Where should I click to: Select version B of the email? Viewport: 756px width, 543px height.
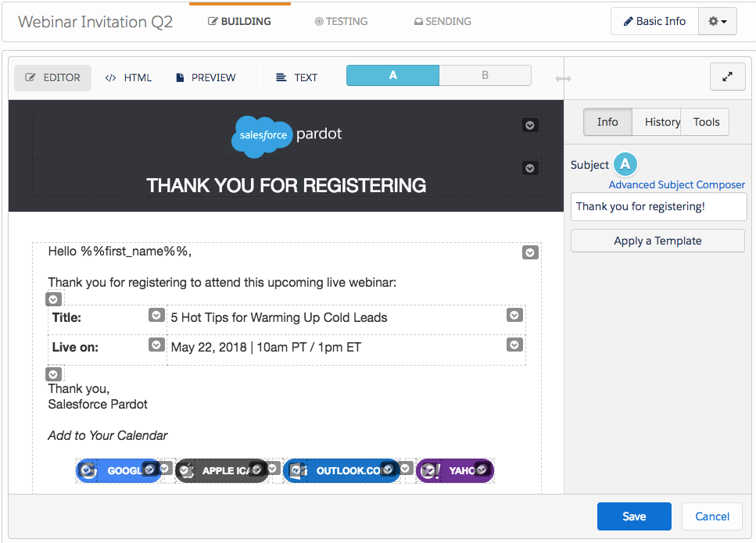[x=485, y=75]
